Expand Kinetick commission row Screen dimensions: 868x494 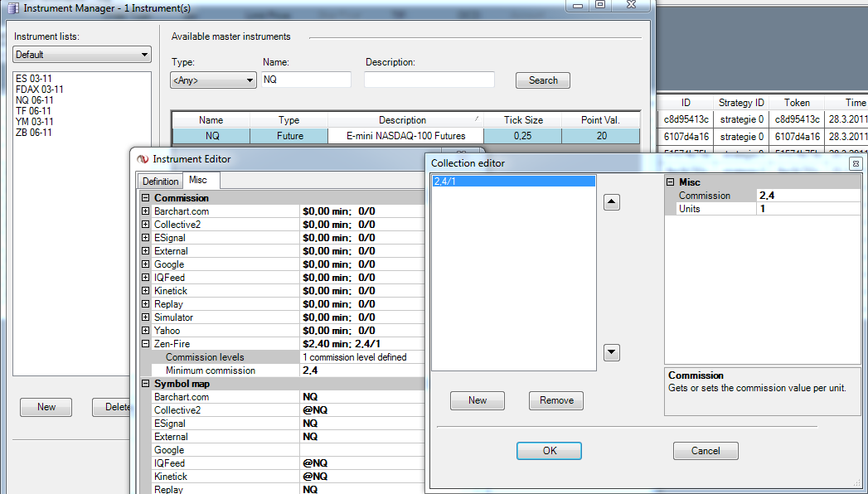[145, 291]
